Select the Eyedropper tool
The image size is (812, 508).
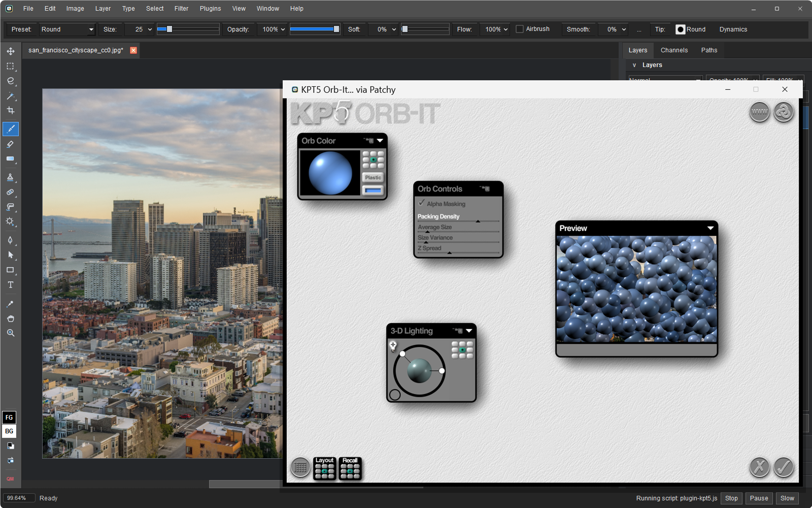point(10,304)
